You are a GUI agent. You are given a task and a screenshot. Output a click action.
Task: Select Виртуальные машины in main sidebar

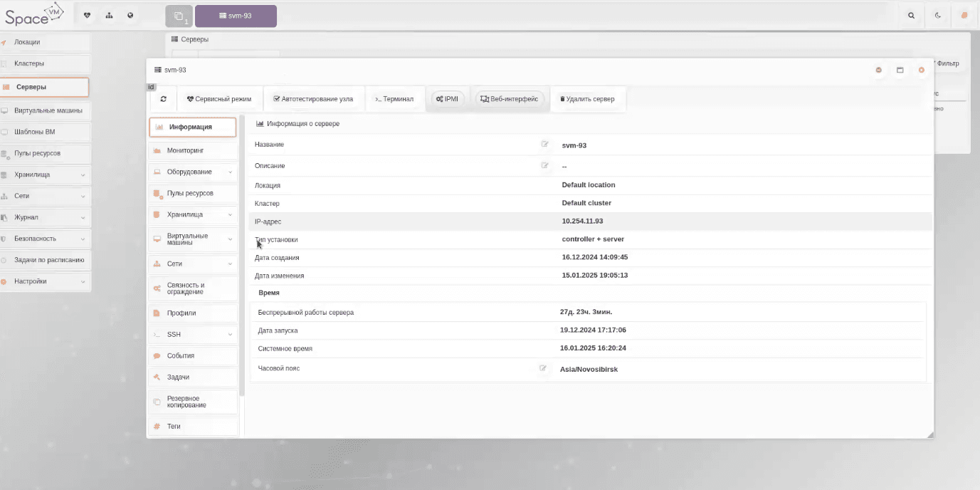[x=48, y=111]
